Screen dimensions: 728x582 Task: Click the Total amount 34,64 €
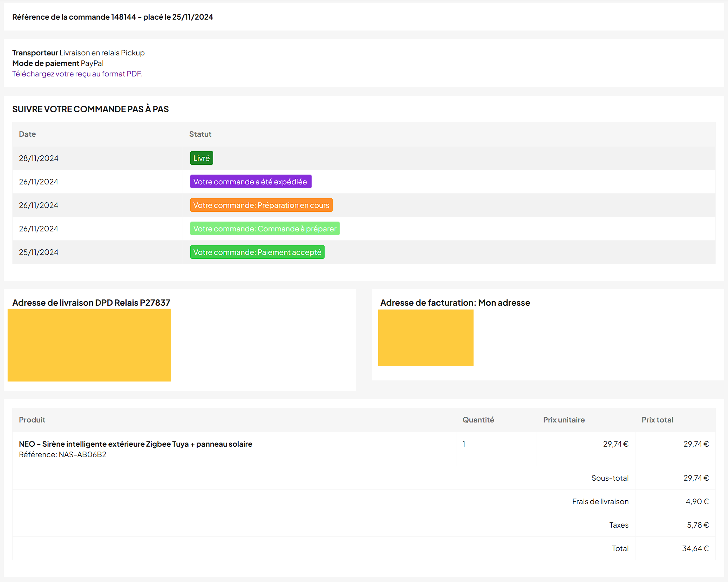point(695,548)
